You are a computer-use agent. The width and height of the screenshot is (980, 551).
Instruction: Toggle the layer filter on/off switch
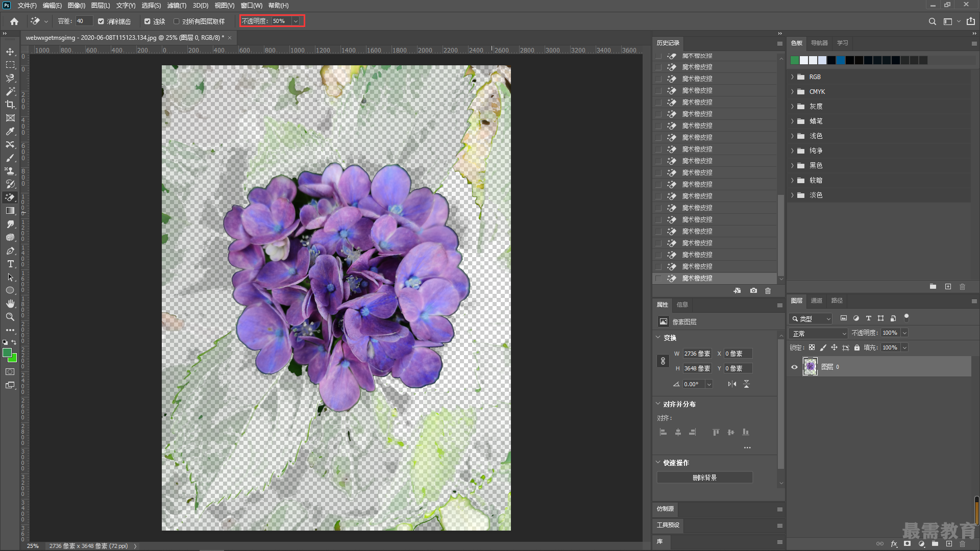click(x=906, y=317)
